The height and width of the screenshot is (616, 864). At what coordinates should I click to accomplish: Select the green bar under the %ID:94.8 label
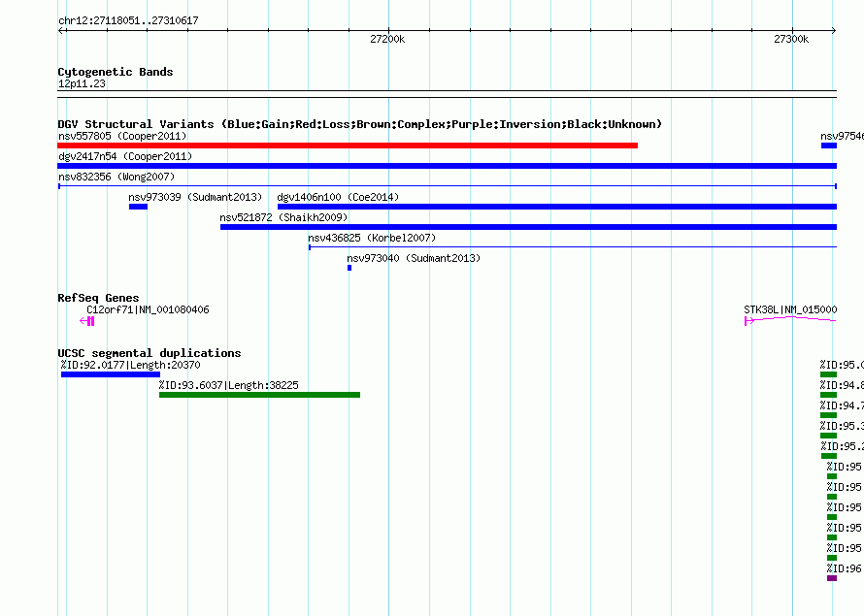829,395
